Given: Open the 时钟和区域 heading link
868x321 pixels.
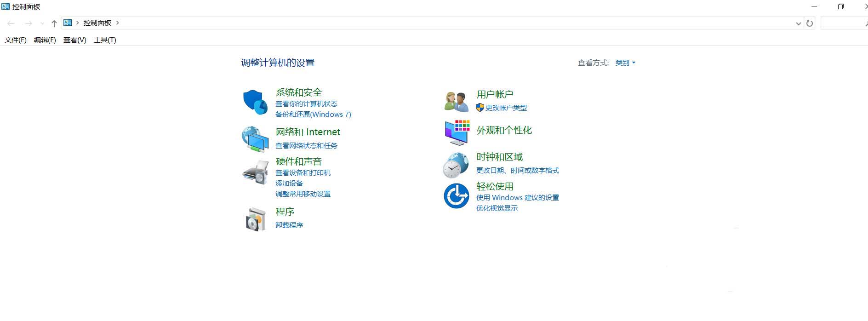Looking at the screenshot, I should [x=500, y=157].
